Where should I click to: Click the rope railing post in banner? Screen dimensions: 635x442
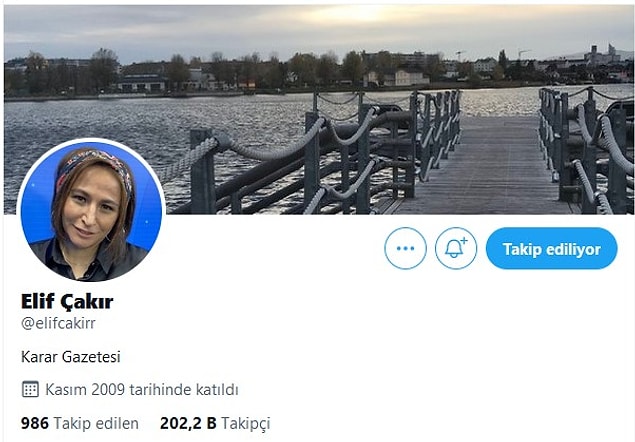click(x=202, y=171)
